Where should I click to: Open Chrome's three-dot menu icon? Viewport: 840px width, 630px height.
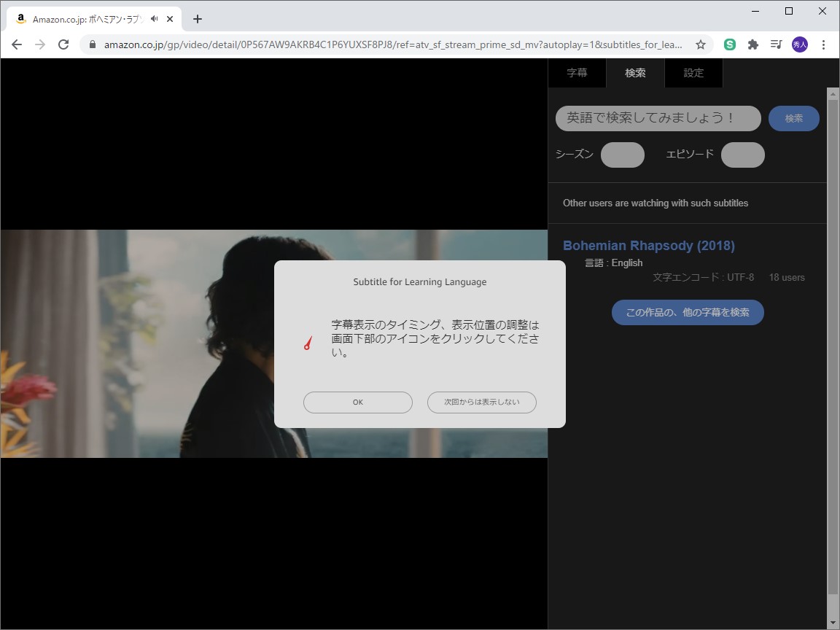click(x=823, y=44)
